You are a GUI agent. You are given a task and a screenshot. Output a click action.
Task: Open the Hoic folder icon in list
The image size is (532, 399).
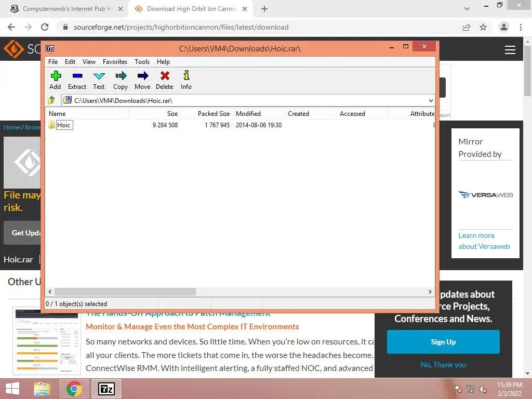click(x=51, y=125)
